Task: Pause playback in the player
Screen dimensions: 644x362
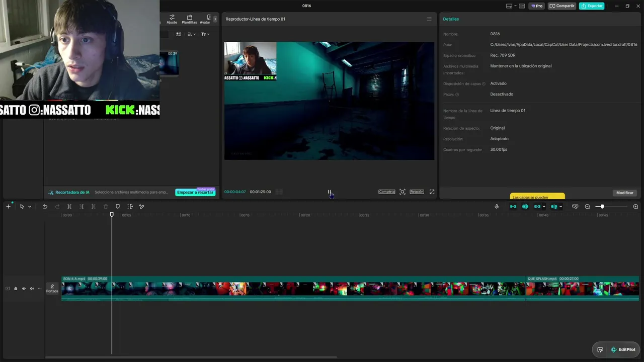Action: tap(330, 192)
